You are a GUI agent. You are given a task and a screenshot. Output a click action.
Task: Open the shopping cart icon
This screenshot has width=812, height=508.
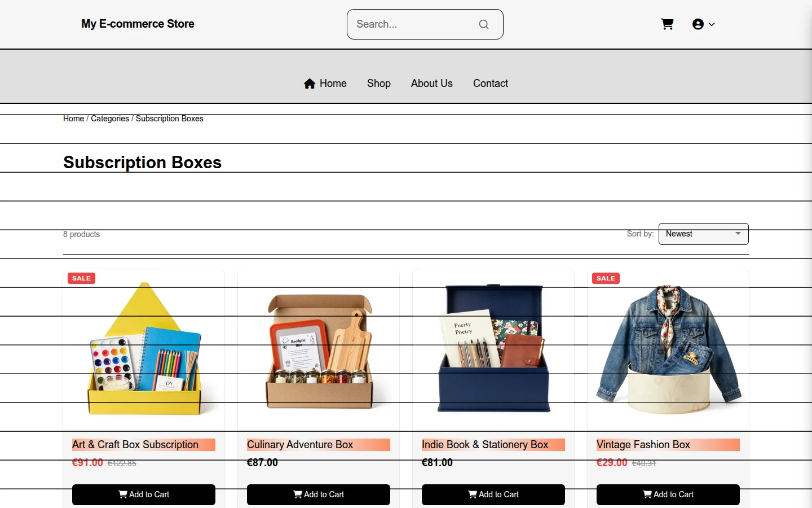667,24
